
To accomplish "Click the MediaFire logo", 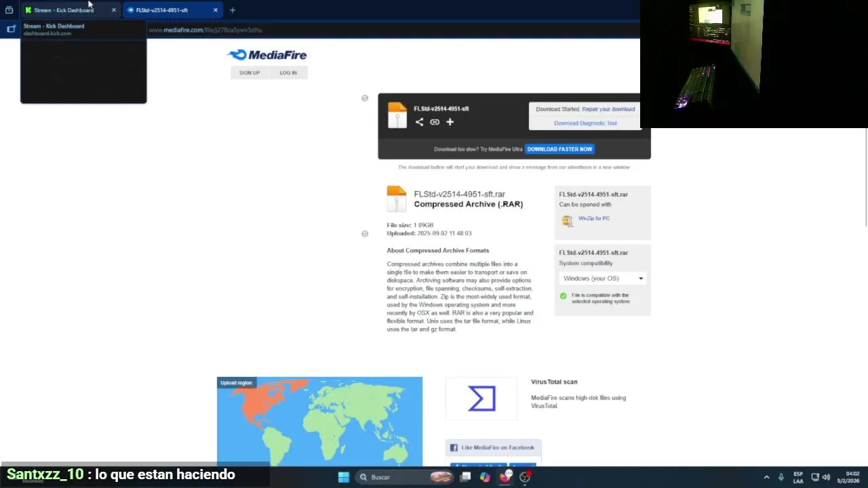I will [267, 55].
